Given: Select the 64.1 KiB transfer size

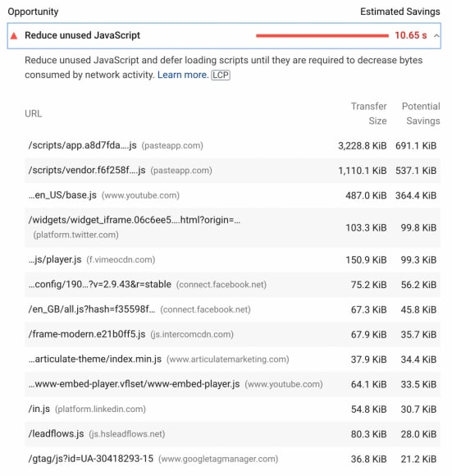Looking at the screenshot, I should tap(369, 384).
